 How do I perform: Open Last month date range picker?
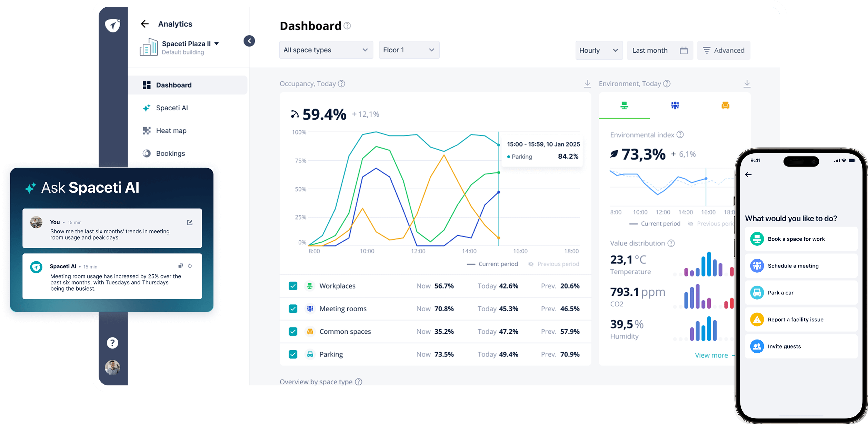660,50
